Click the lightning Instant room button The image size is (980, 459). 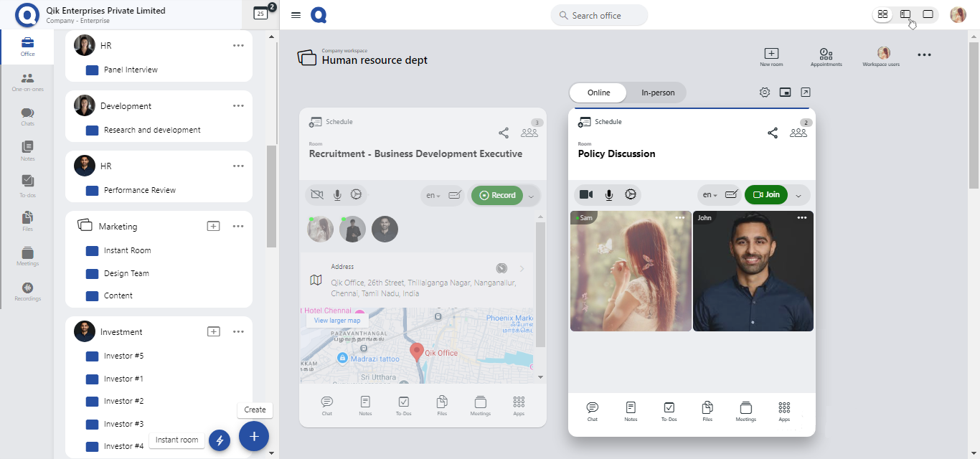point(220,440)
